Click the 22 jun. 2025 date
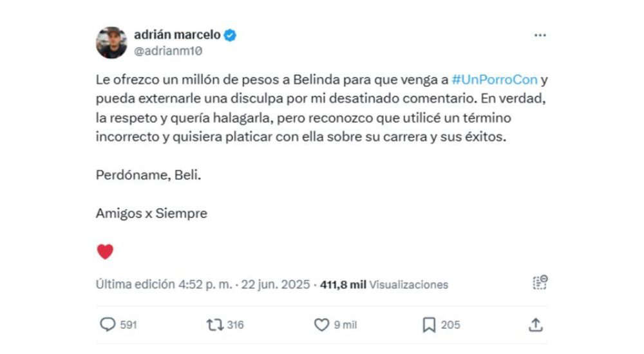The height and width of the screenshot is (354, 644). [275, 284]
